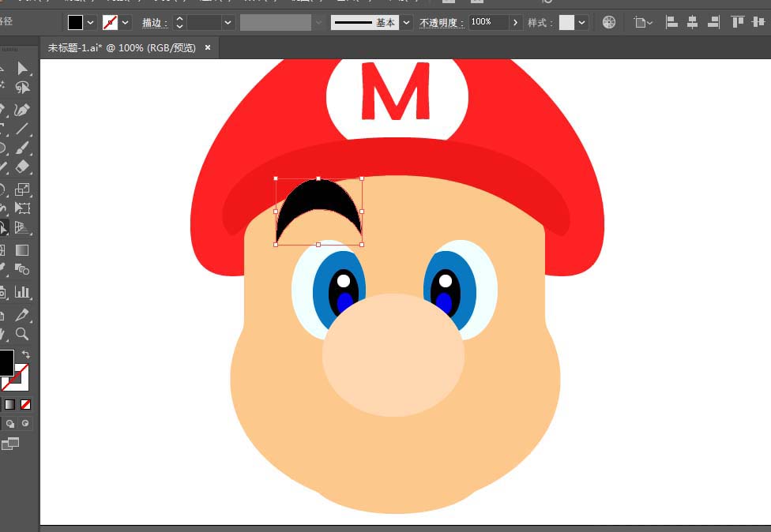Screen dimensions: 771x532
Task: Click the opacity 100% input field
Action: tap(489, 22)
